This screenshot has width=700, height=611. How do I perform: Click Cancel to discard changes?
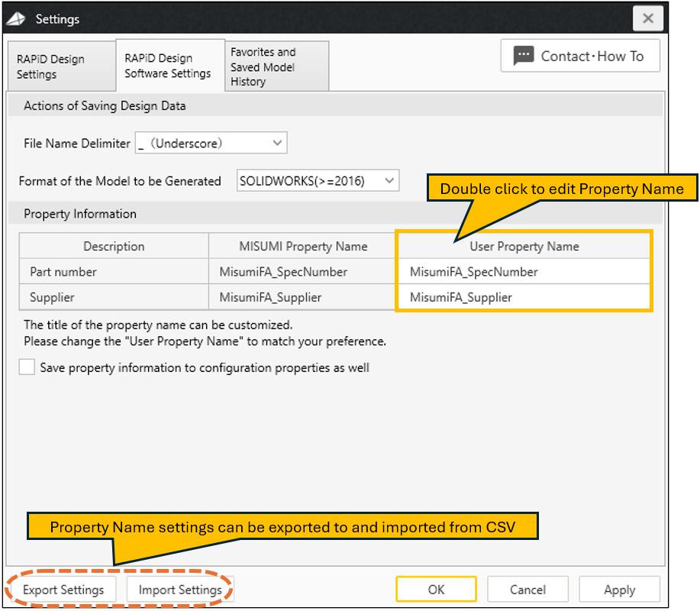point(527,590)
